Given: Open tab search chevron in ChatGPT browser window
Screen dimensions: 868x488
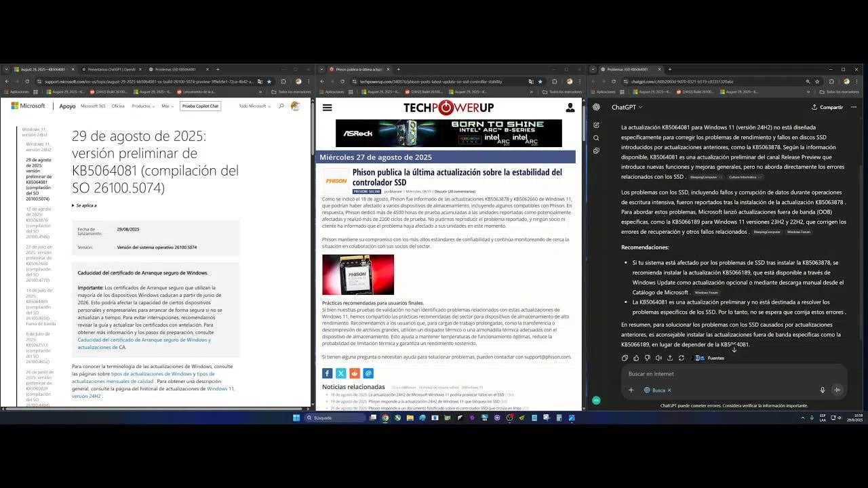Looking at the screenshot, I should click(593, 69).
